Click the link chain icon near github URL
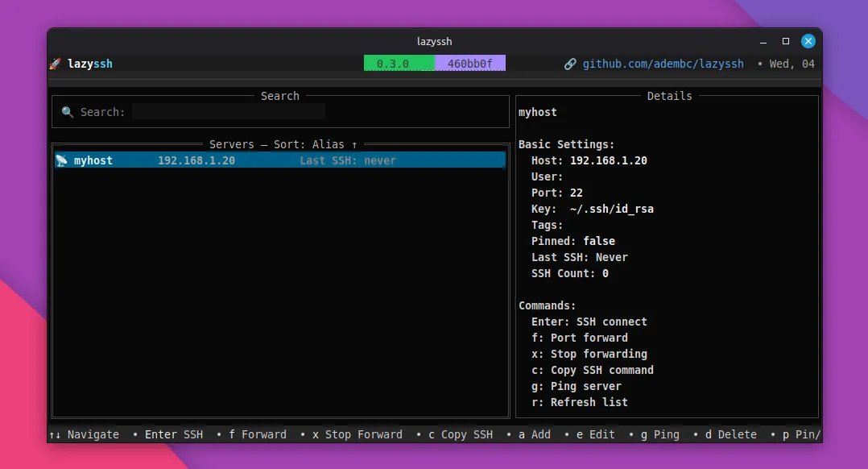The width and height of the screenshot is (868, 469). pos(570,64)
